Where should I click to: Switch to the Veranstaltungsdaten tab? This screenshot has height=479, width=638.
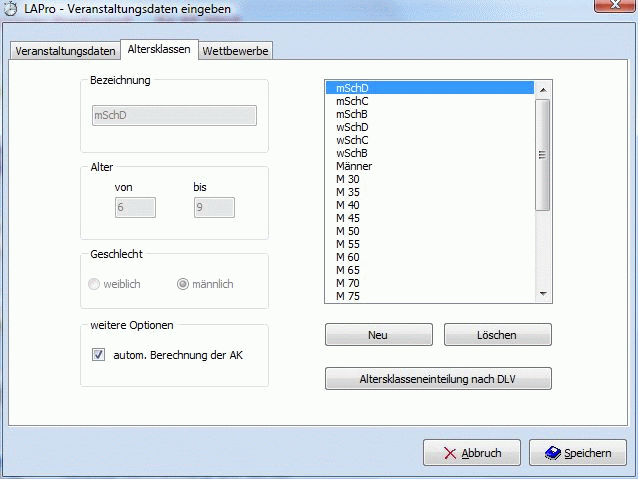click(x=66, y=51)
